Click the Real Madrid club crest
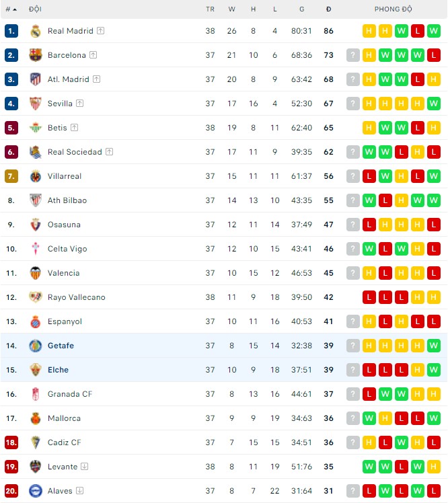This screenshot has width=448, height=503. pos(36,31)
